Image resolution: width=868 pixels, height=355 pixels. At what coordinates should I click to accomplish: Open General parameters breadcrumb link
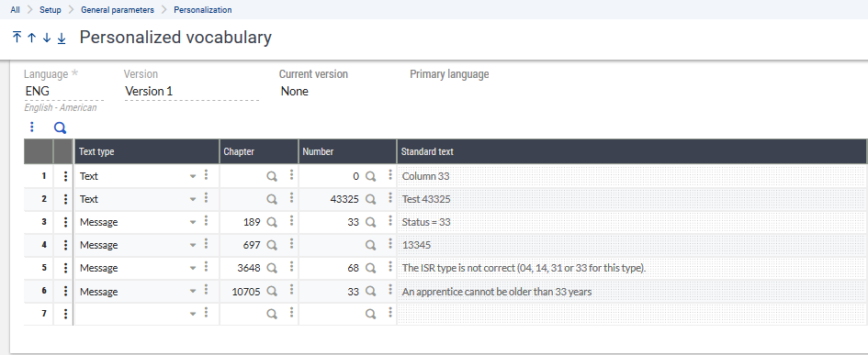(118, 10)
